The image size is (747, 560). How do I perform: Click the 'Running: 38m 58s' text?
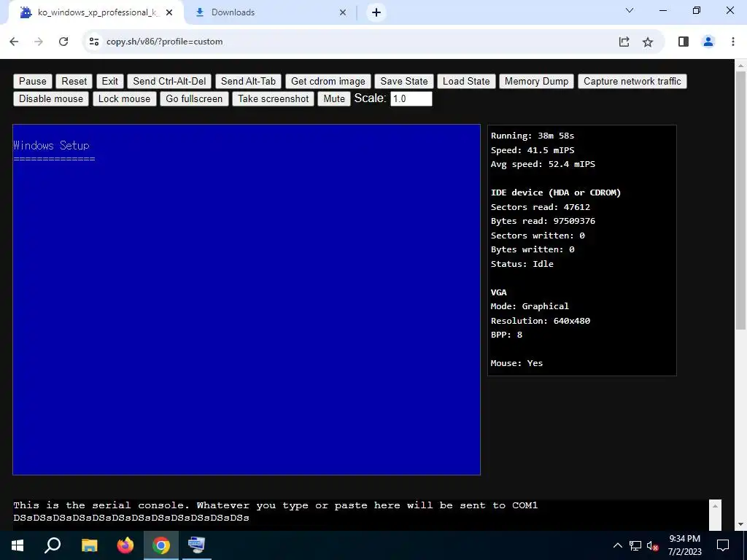point(532,136)
